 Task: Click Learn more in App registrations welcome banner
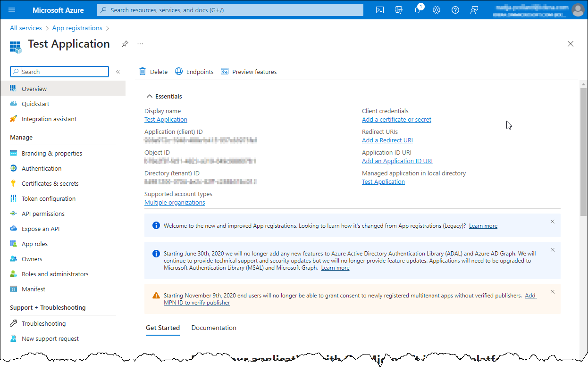[483, 226]
